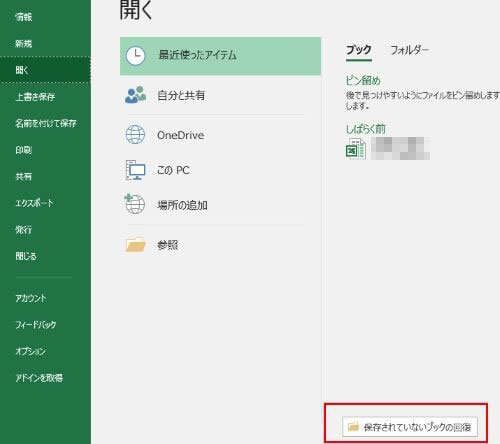Click the ピン留め heading

(x=363, y=80)
